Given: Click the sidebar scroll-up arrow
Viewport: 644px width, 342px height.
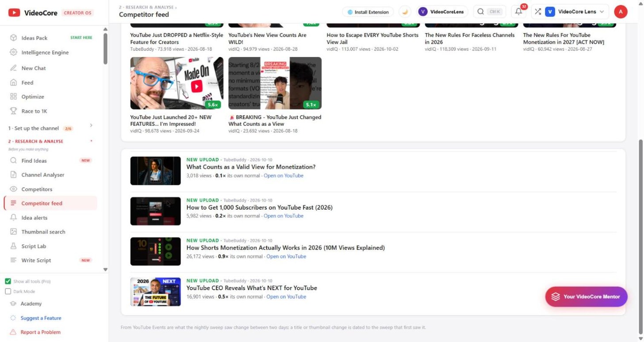Looking at the screenshot, I should (105, 29).
